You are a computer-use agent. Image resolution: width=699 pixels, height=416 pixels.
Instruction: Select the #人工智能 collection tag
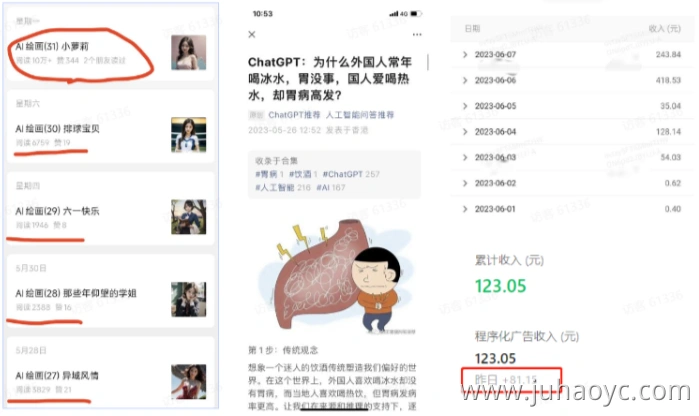click(275, 187)
